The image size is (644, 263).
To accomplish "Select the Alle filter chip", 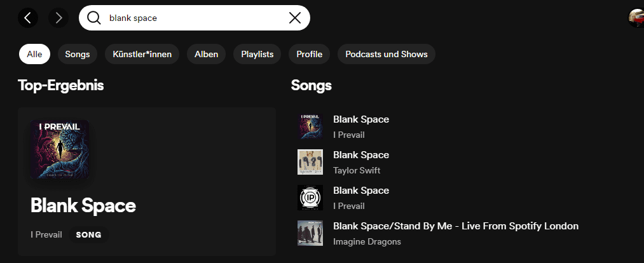I will [x=34, y=54].
